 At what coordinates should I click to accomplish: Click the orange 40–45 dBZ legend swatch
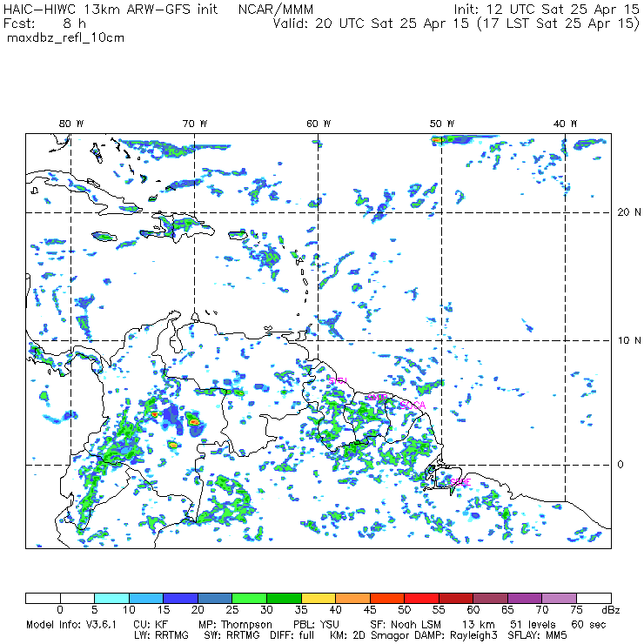tap(353, 598)
